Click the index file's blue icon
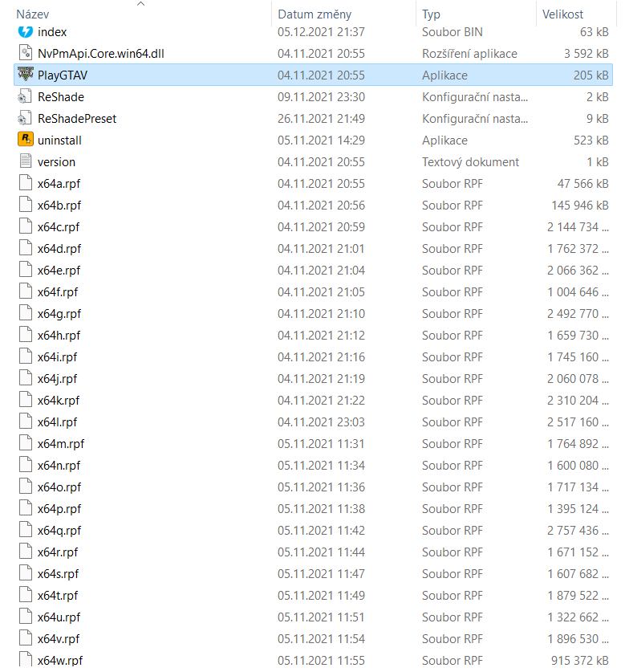This screenshot has height=672, width=625. click(26, 32)
